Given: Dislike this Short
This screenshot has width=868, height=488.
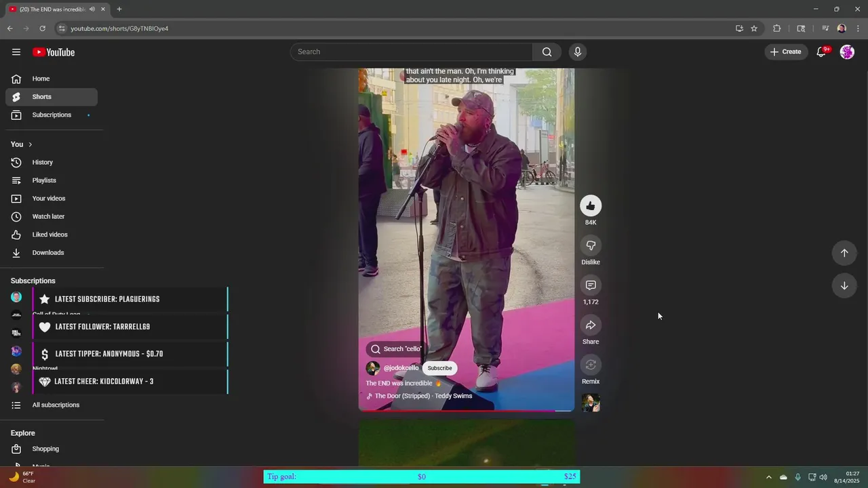Looking at the screenshot, I should (591, 245).
